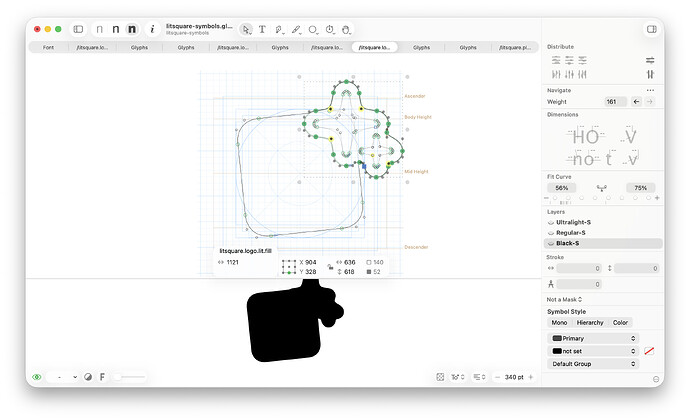Click the Fit Curve 75% field
This screenshot has height=420, width=690.
click(640, 188)
